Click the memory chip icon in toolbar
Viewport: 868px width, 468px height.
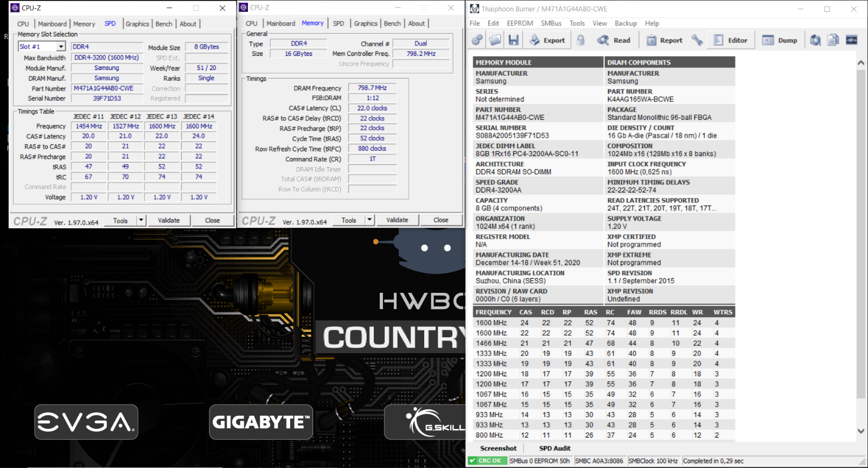pyautogui.click(x=852, y=40)
